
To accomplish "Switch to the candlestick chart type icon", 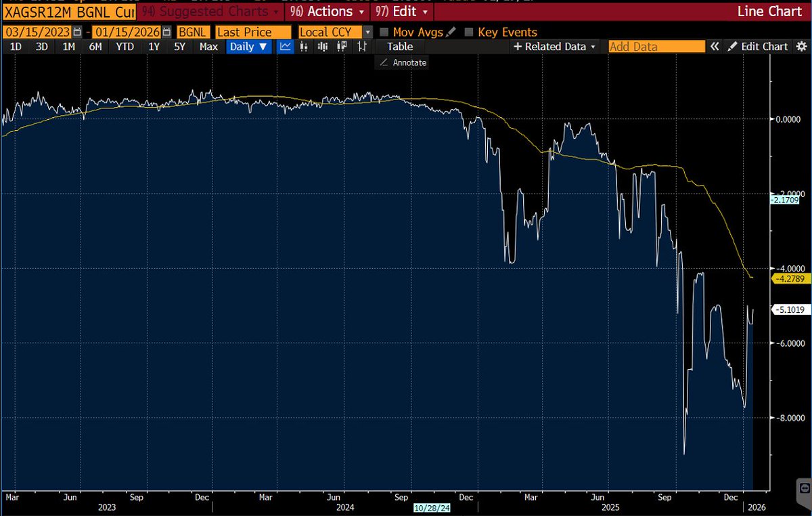I will (323, 47).
